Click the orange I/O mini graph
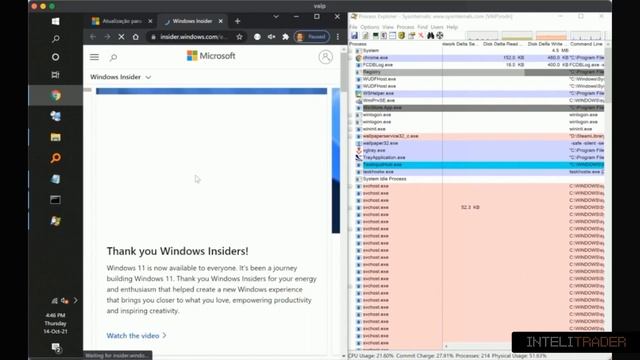The image size is (640, 360). point(551,36)
